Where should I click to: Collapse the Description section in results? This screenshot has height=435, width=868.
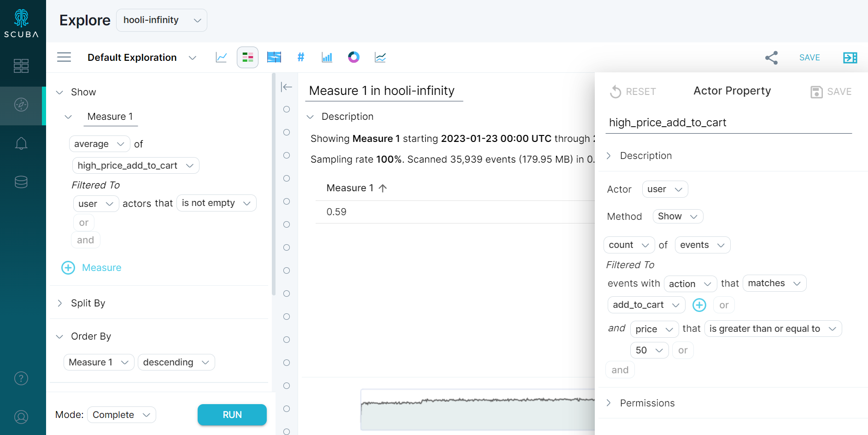[x=310, y=117]
